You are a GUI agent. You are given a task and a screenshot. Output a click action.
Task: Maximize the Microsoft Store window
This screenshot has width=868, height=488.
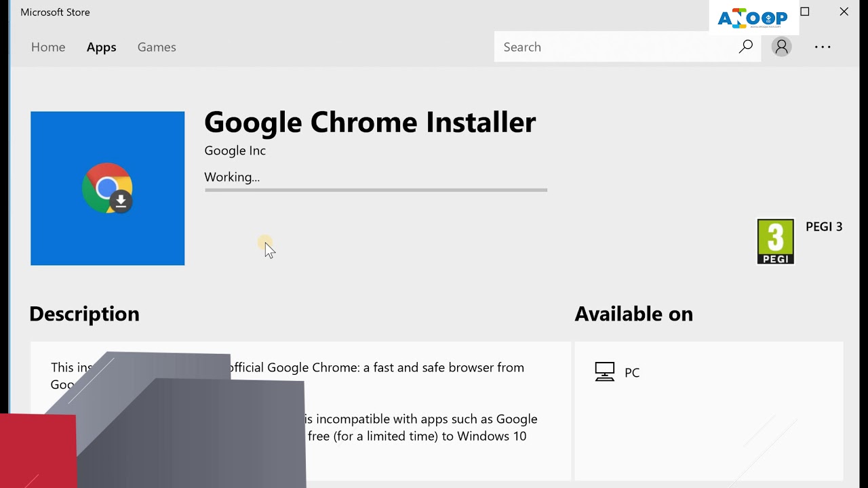[805, 12]
